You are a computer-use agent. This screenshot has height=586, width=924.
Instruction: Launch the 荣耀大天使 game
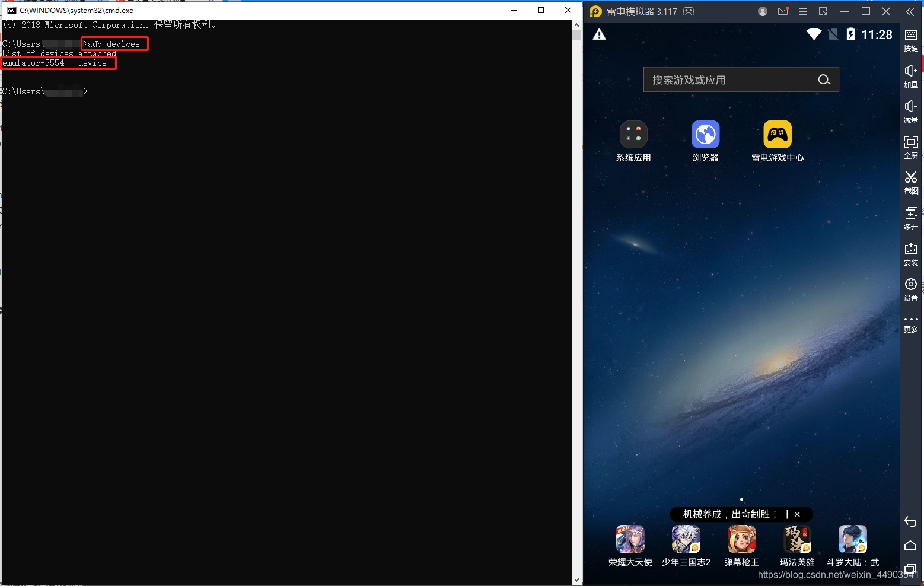[630, 539]
